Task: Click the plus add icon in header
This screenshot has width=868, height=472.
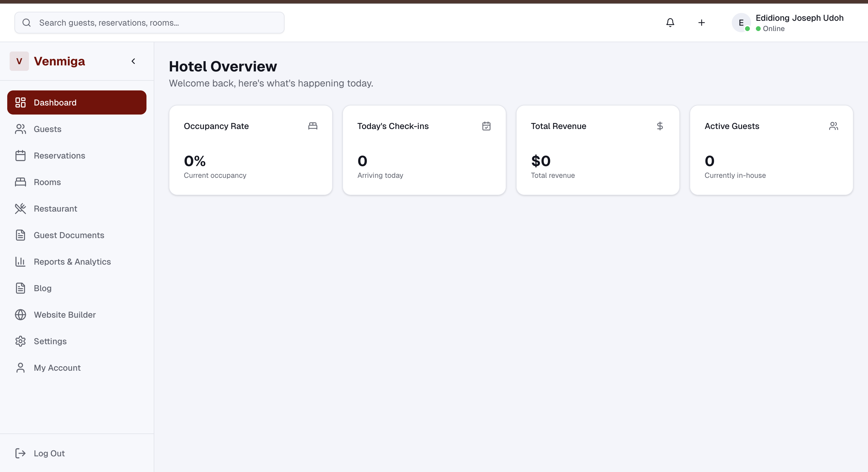Action: (701, 23)
